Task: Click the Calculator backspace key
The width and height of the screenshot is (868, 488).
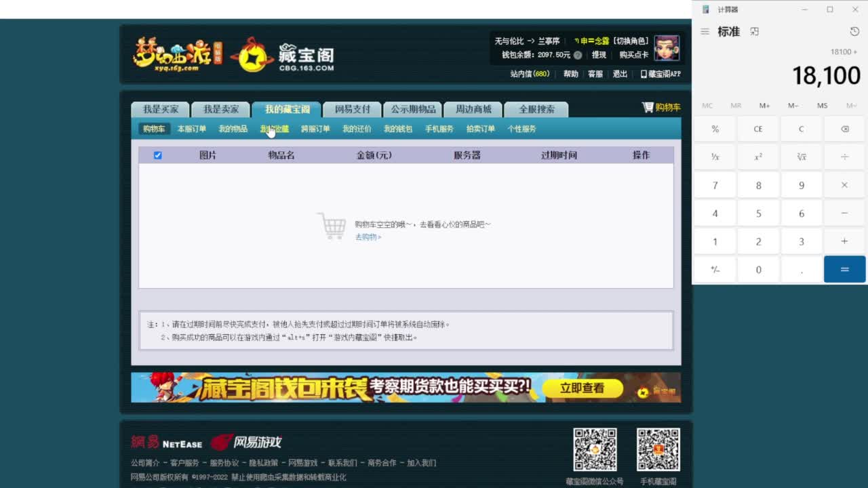Action: point(844,129)
